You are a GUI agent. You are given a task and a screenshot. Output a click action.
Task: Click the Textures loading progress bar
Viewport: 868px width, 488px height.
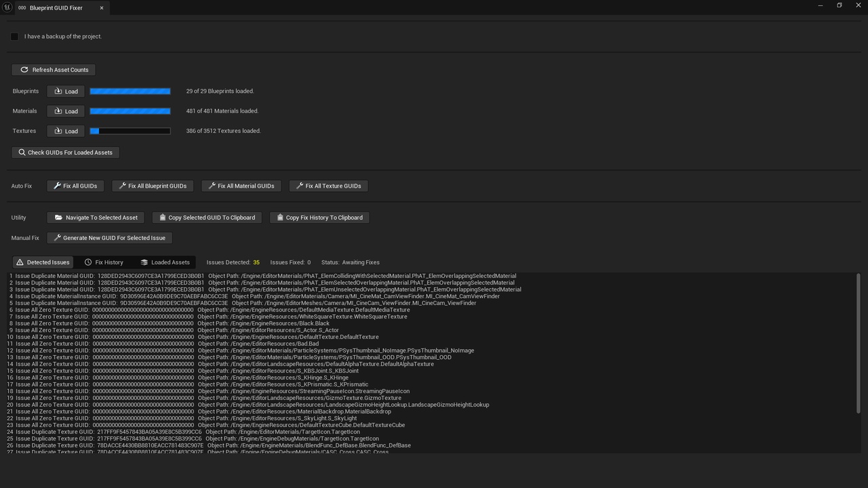[130, 131]
